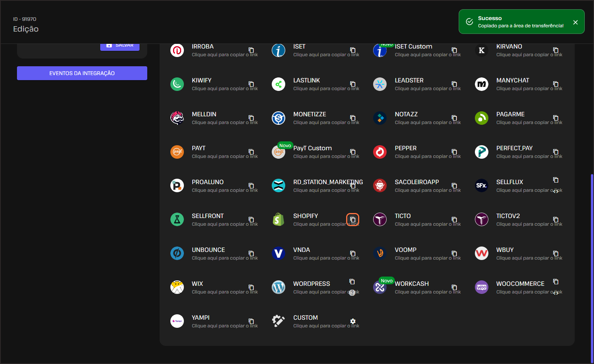Click the SELLFRONT hourglass logo

click(x=177, y=220)
